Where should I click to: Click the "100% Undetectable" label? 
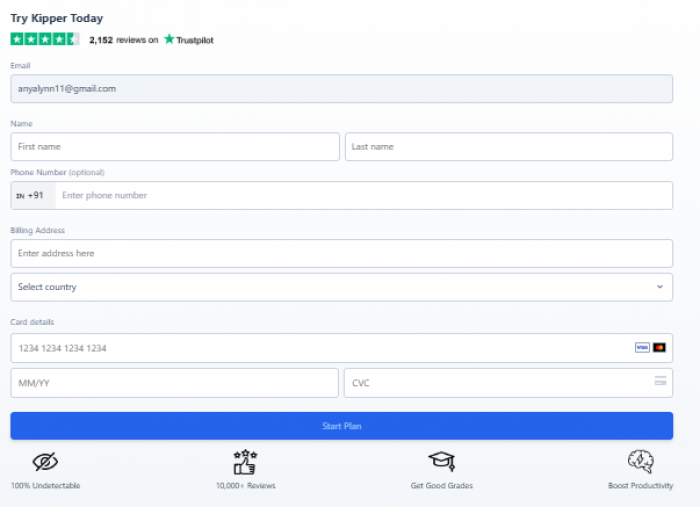(x=46, y=486)
